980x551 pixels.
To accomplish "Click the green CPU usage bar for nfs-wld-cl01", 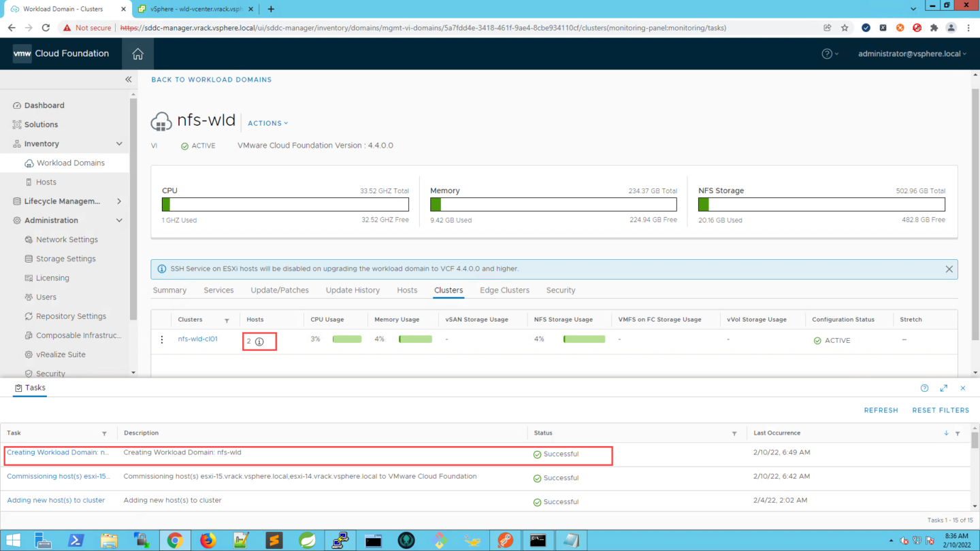I will click(x=347, y=339).
